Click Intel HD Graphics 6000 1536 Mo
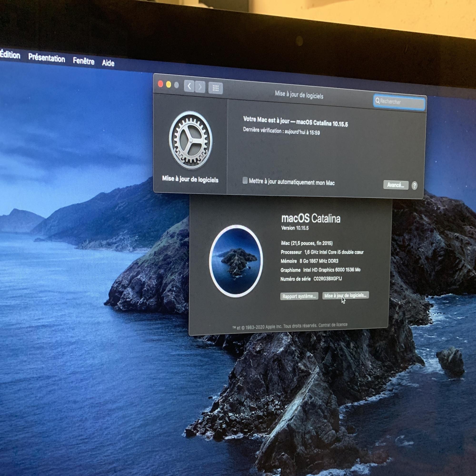This screenshot has width=476, height=476. pyautogui.click(x=332, y=270)
